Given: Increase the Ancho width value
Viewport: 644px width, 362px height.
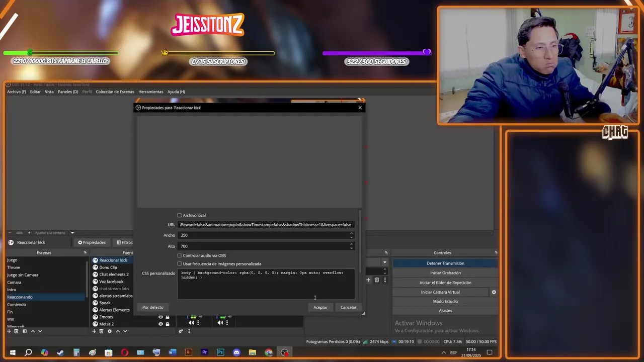Looking at the screenshot, I should [x=351, y=233].
